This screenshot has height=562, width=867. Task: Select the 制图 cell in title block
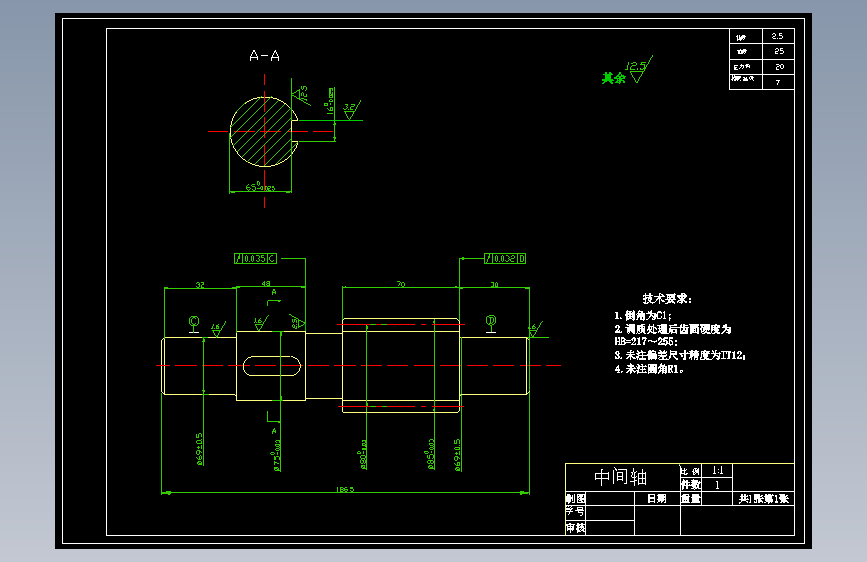[x=576, y=498]
